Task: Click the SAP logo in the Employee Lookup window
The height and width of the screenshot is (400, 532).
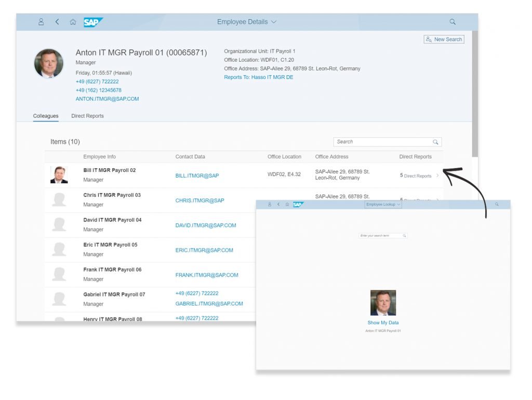Action: 298,204
